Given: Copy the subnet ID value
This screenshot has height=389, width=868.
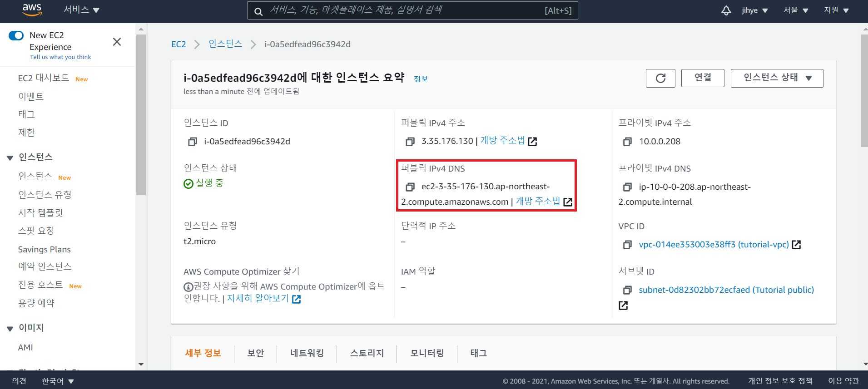Looking at the screenshot, I should pyautogui.click(x=627, y=290).
